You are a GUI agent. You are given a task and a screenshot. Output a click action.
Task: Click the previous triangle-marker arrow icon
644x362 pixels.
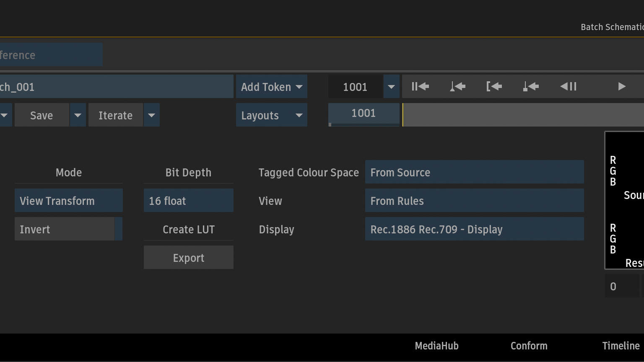pyautogui.click(x=457, y=87)
